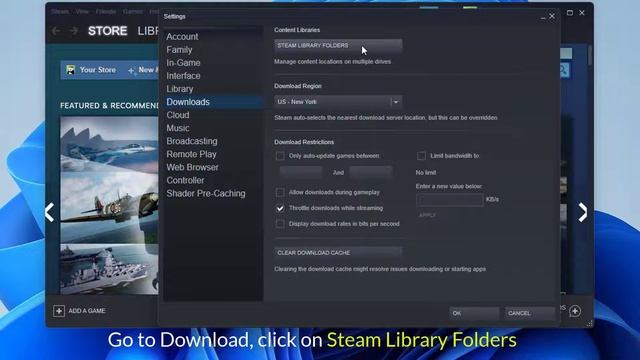Click ADD A GAME label
Screen dimensions: 640x360
pos(87,311)
